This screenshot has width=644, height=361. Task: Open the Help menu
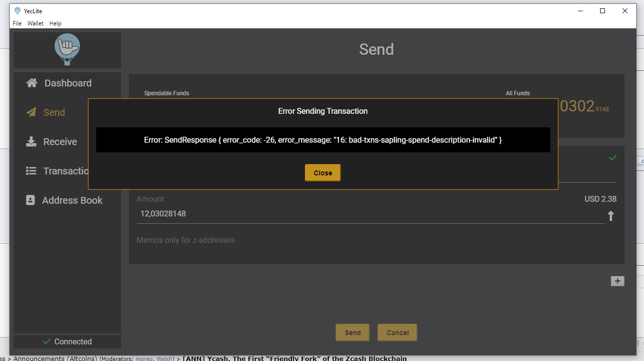[55, 23]
